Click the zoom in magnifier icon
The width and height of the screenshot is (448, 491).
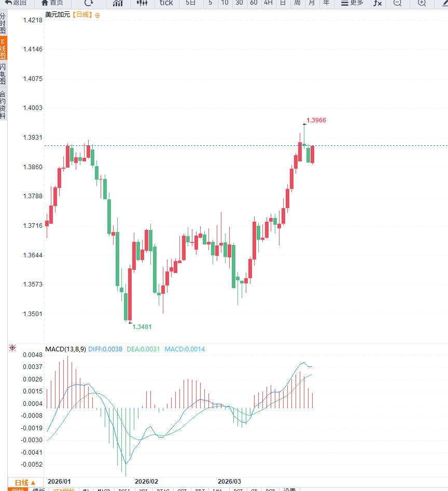[422, 3]
